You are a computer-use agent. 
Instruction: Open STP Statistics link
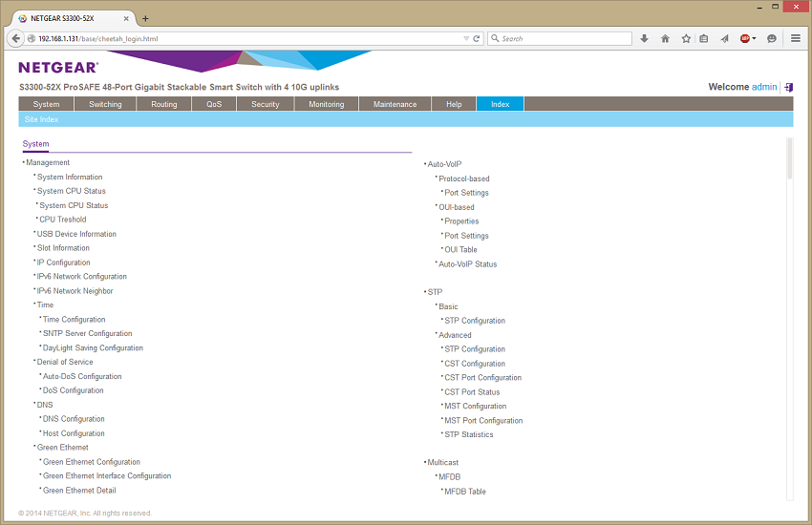pos(469,434)
